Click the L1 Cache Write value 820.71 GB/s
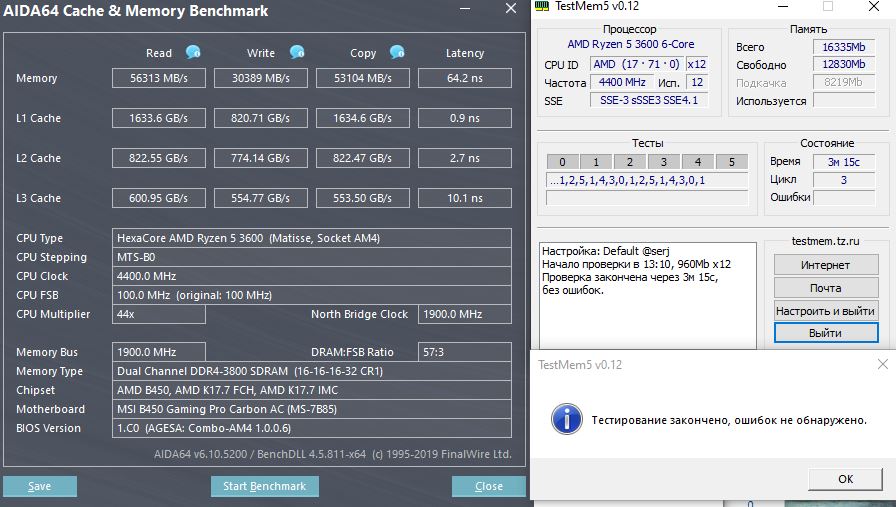Viewport: 896px width, 507px height. pos(261,118)
